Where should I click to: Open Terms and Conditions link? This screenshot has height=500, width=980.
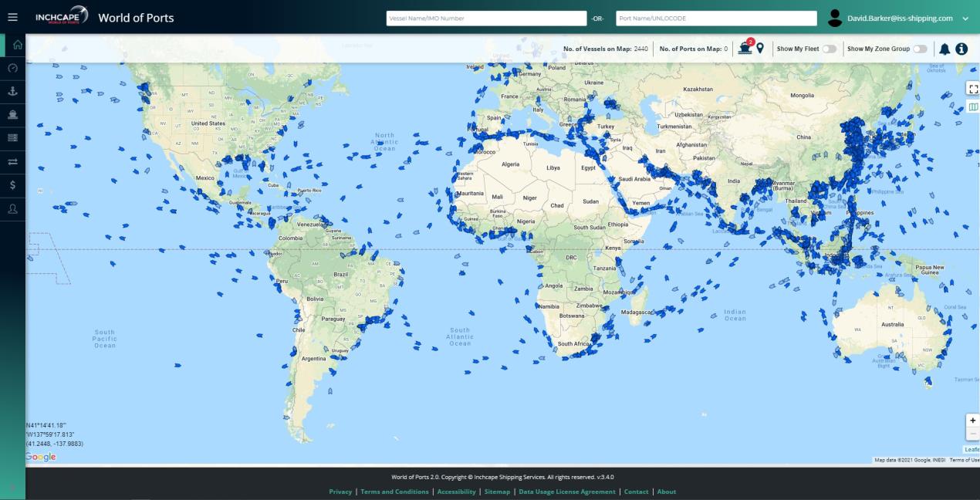click(x=394, y=492)
